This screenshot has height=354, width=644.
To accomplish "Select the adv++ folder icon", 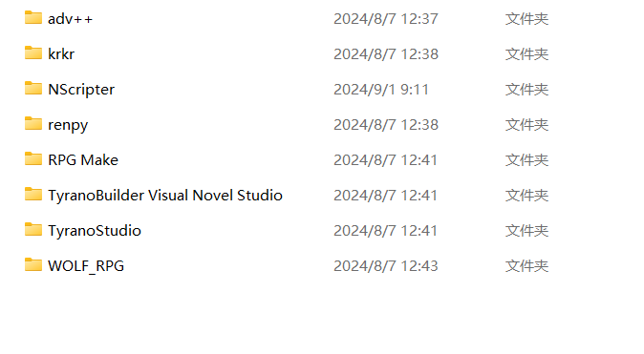I will tap(33, 17).
